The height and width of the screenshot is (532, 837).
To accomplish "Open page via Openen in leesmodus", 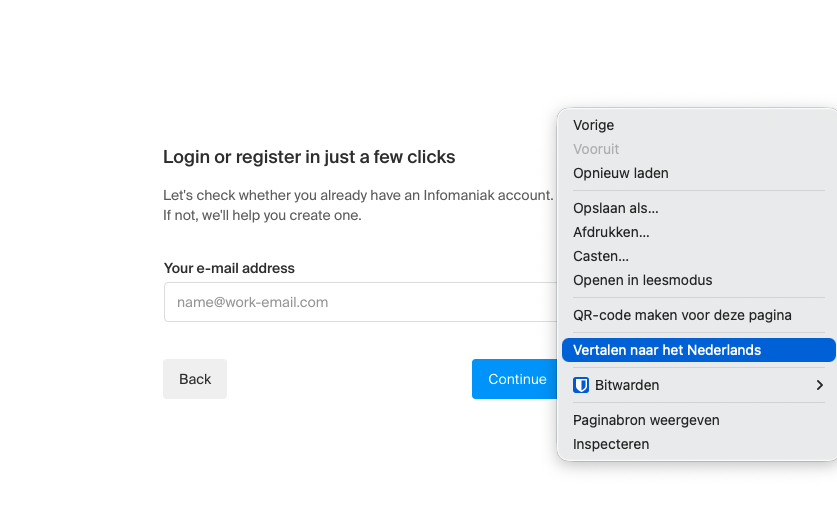I will [643, 280].
